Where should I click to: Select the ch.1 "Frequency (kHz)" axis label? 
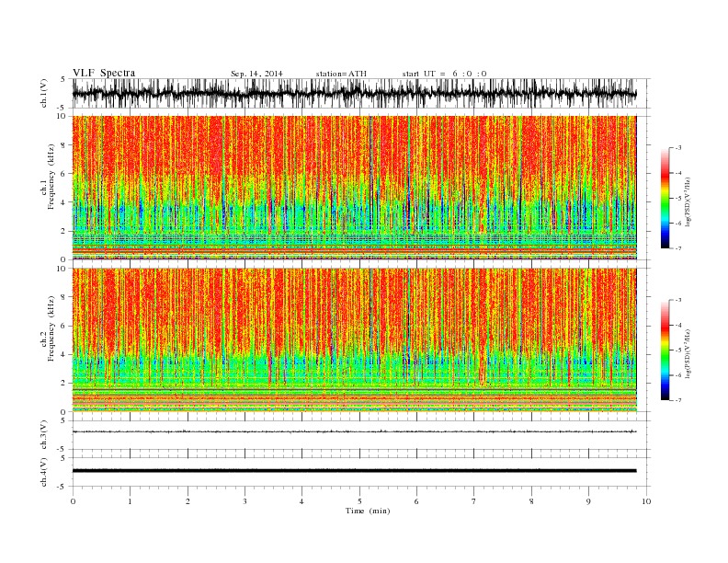(x=51, y=177)
